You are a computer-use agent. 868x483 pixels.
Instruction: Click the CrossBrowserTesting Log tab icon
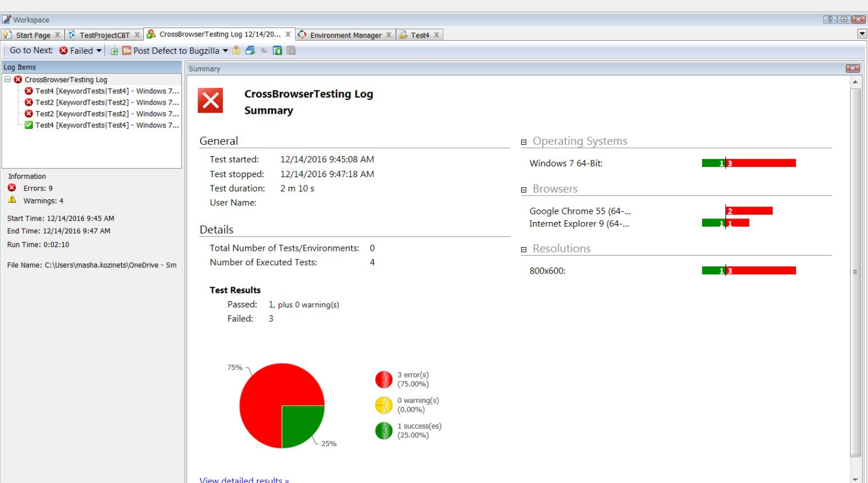[151, 34]
